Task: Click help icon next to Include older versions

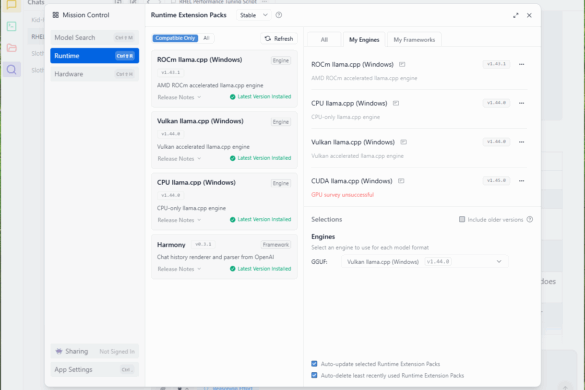Action: (x=530, y=219)
